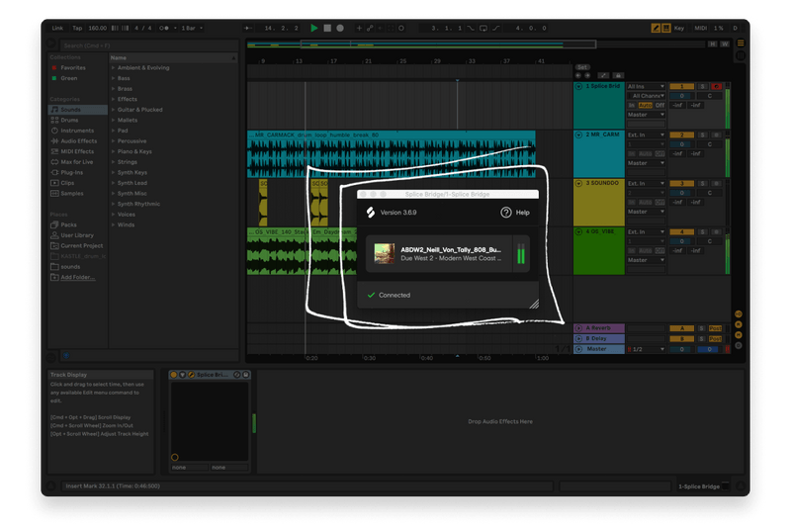Enable the MIDI Arrangement Overdub plus icon
The width and height of the screenshot is (791, 532).
click(359, 29)
